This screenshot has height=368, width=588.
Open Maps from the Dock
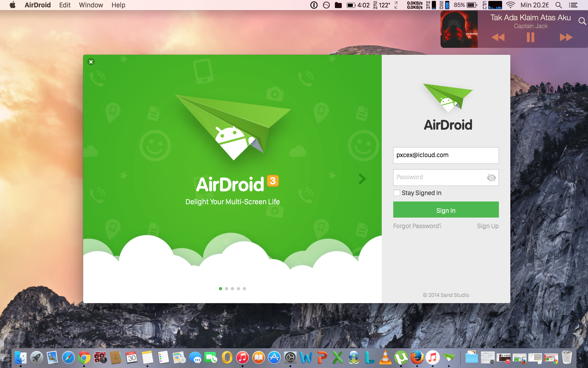[179, 358]
